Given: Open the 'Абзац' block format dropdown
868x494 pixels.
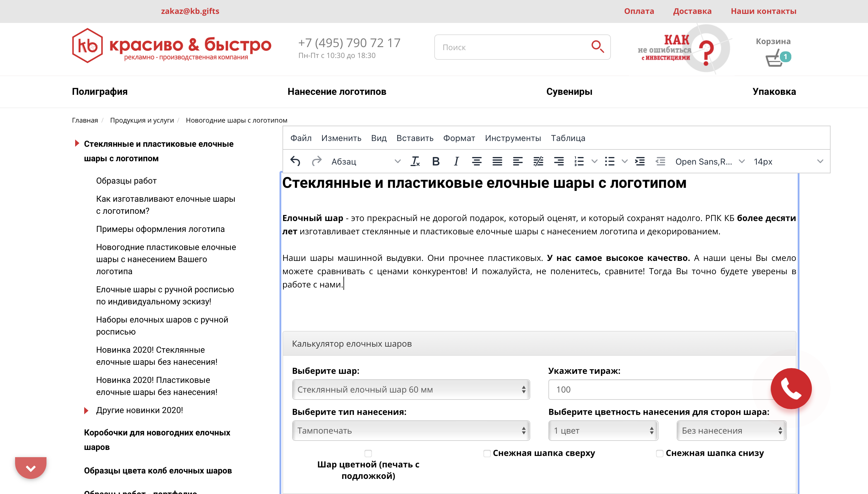Looking at the screenshot, I should (366, 162).
